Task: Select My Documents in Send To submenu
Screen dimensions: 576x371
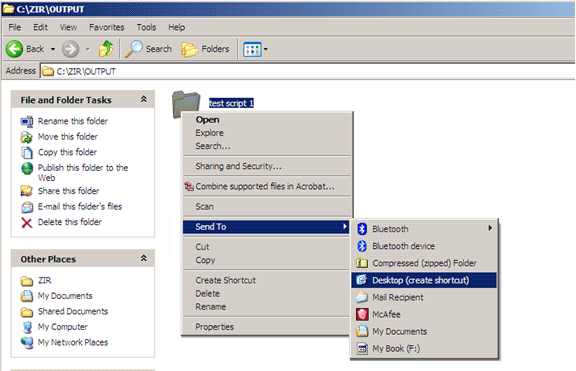Action: (x=424, y=332)
